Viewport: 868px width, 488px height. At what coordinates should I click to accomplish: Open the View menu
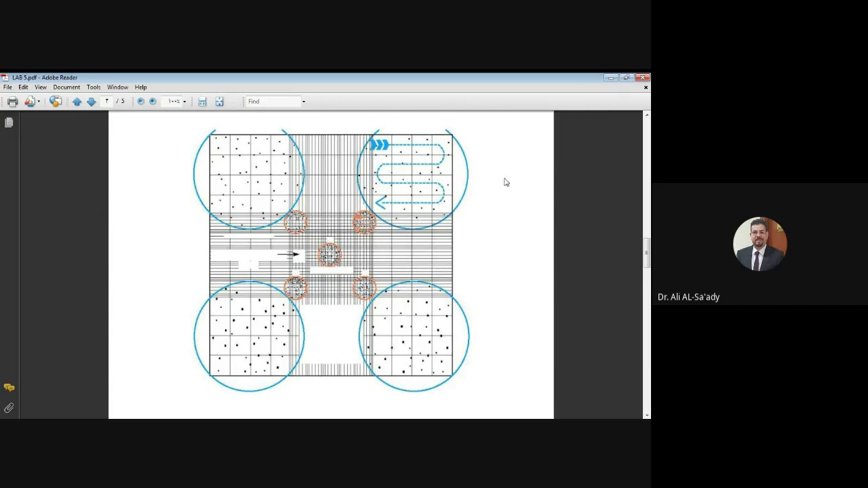(x=41, y=87)
